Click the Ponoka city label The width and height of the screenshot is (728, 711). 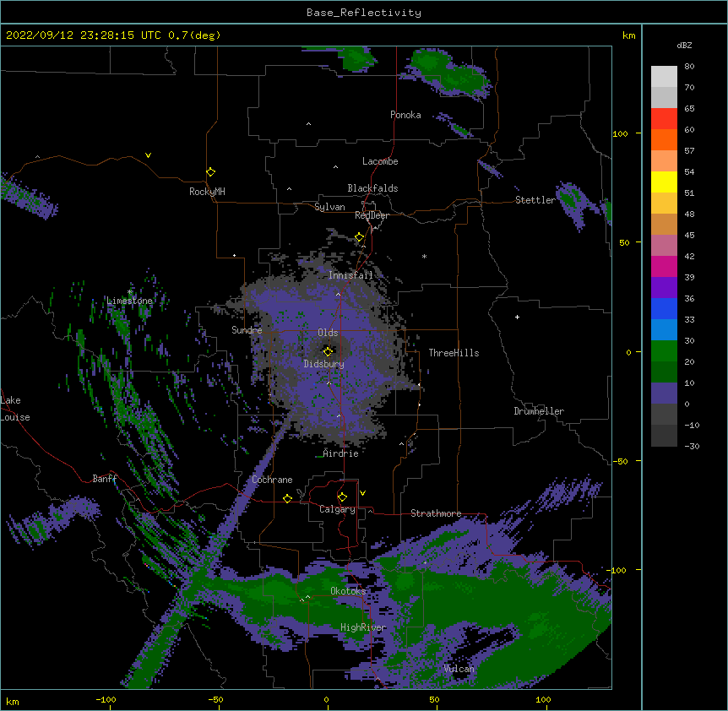405,115
